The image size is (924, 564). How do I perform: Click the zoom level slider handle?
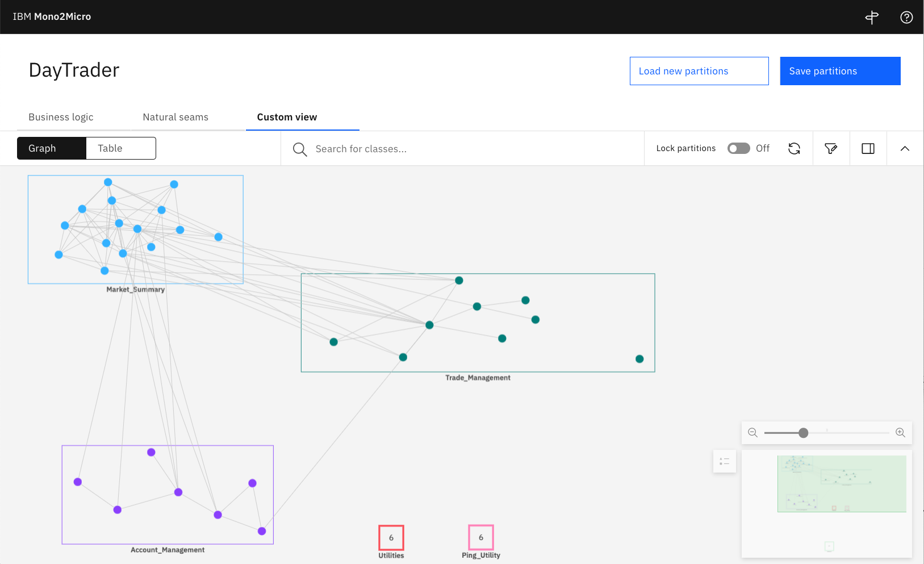click(803, 433)
